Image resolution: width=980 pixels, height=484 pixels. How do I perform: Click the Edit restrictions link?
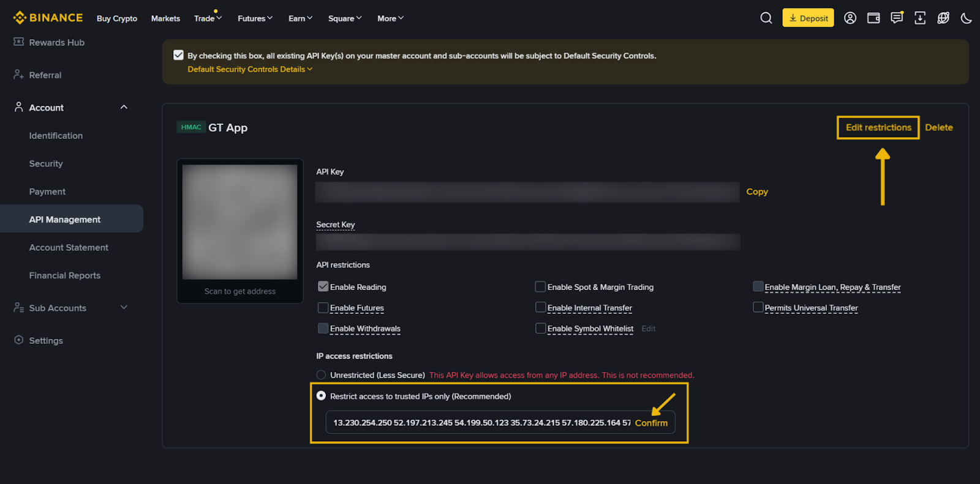[878, 127]
